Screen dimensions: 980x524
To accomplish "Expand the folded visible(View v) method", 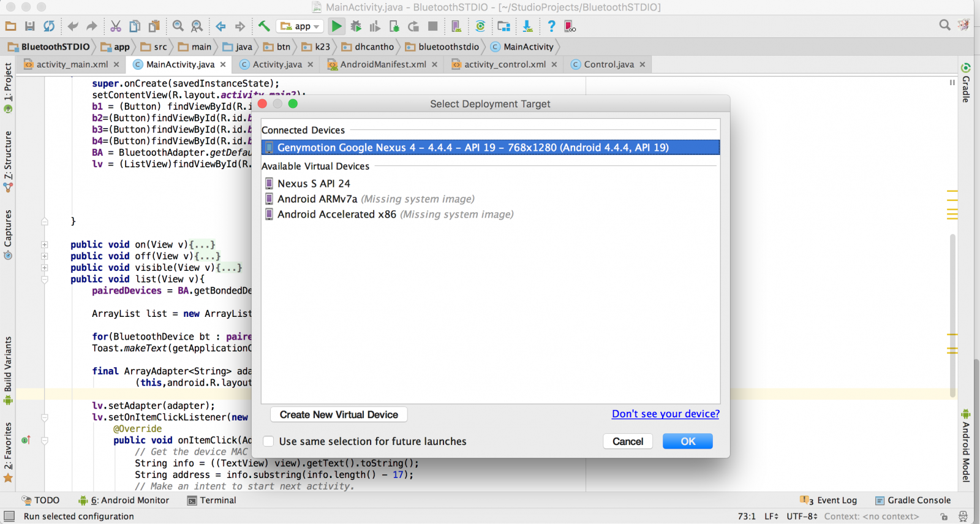I will tap(45, 268).
